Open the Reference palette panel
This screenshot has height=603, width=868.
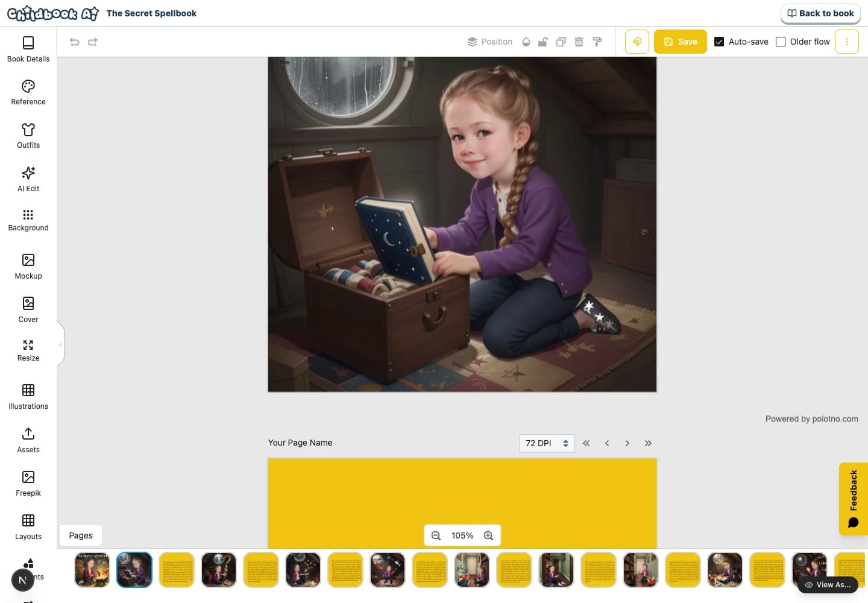tap(28, 92)
